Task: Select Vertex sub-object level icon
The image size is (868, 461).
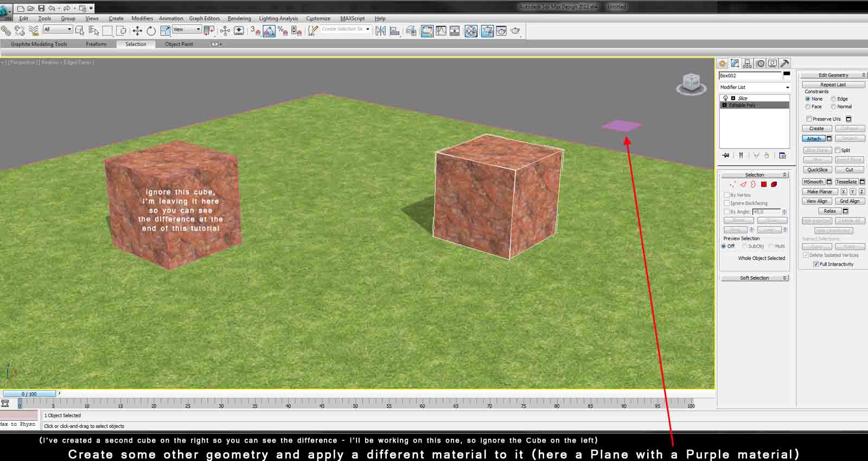Action: pyautogui.click(x=732, y=184)
